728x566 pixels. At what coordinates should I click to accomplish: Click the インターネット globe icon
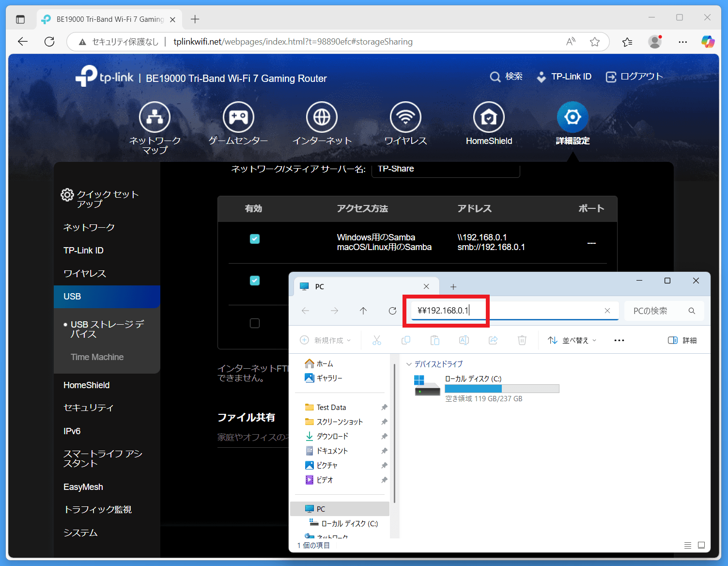pos(322,117)
